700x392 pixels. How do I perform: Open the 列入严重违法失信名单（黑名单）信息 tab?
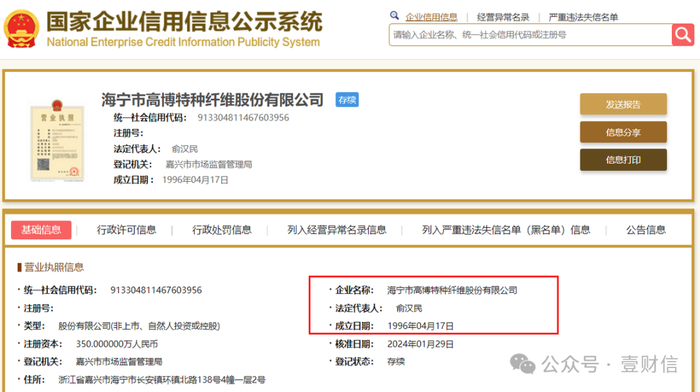pos(506,230)
